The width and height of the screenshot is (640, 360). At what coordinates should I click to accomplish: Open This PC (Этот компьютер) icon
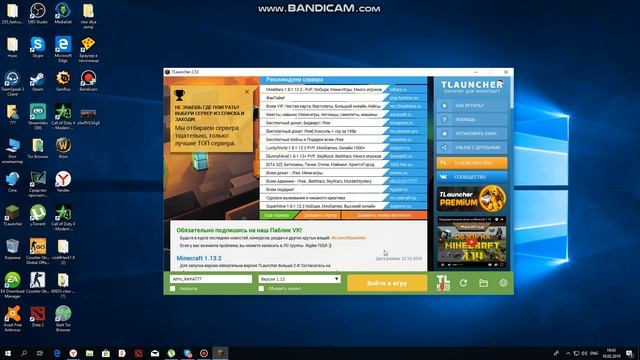(12, 151)
